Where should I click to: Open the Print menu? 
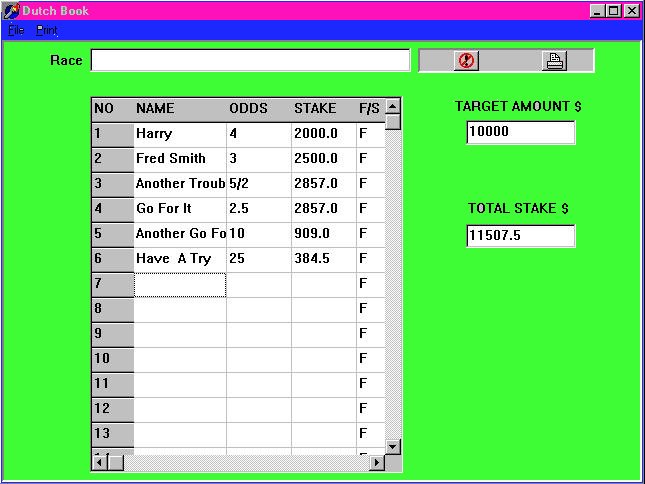[47, 31]
